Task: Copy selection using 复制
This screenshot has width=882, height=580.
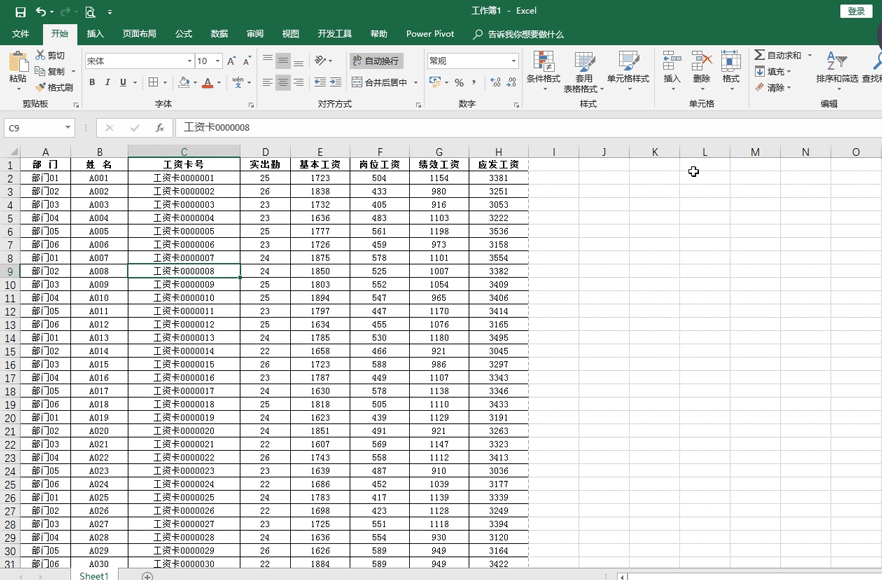Action: point(50,71)
